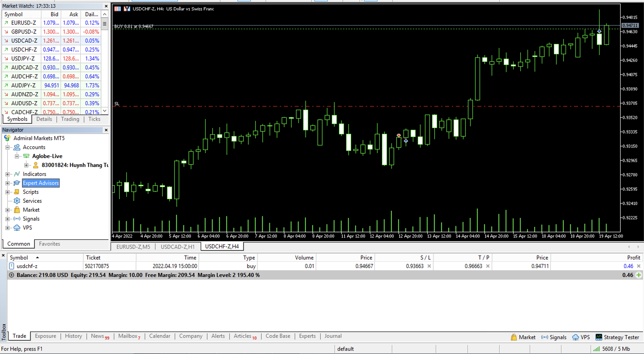Collapse the Accounts tree node
The image size is (644, 354).
7,147
